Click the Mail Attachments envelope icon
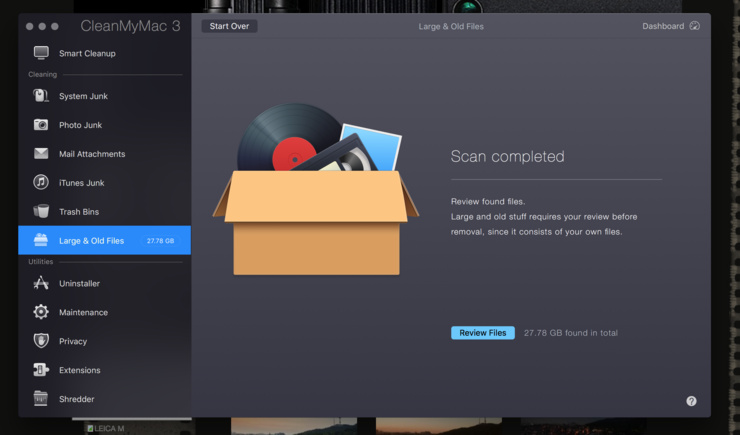Image resolution: width=740 pixels, height=435 pixels. 41,153
